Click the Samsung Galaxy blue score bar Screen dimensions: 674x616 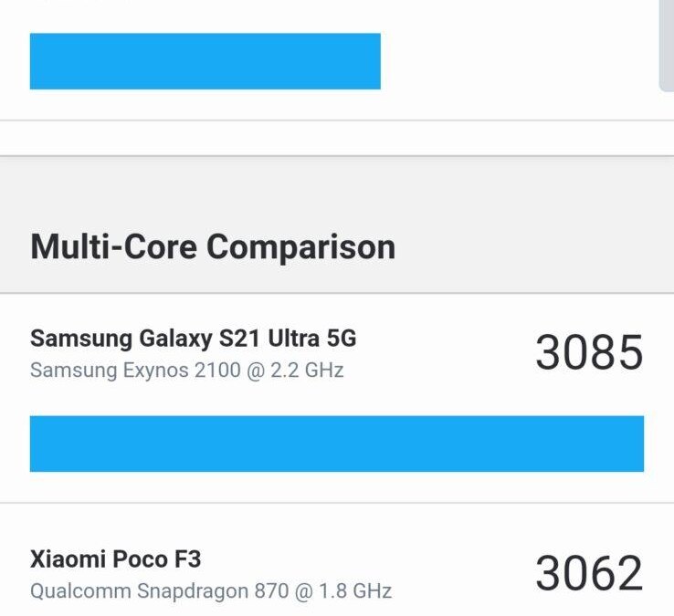point(336,444)
